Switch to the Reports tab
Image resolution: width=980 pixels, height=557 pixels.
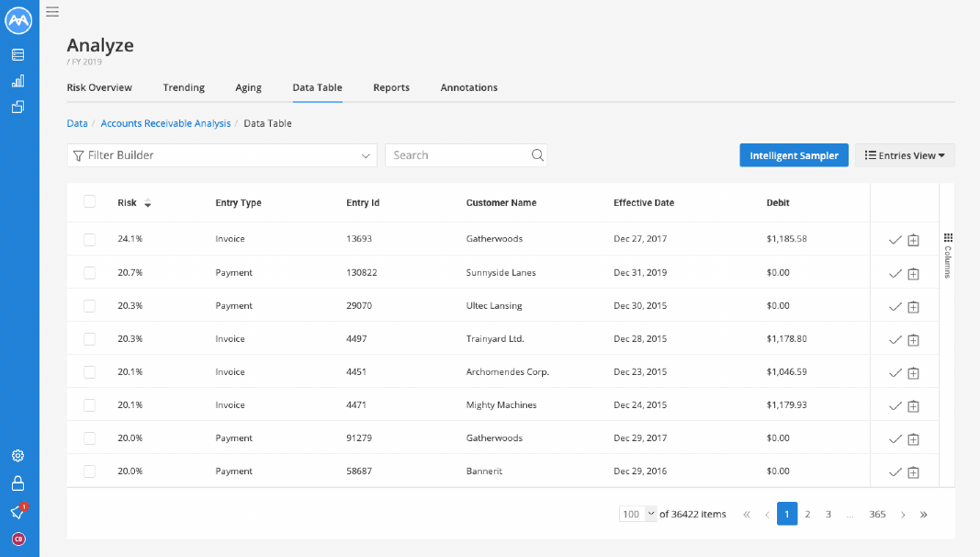click(391, 87)
